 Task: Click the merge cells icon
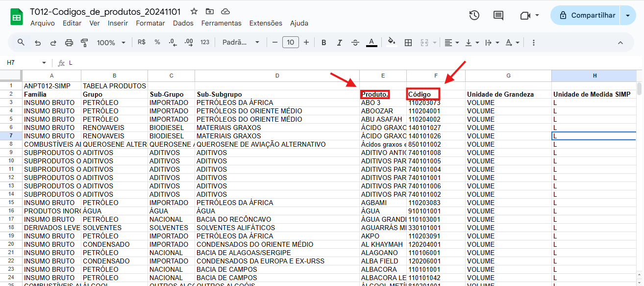click(424, 43)
